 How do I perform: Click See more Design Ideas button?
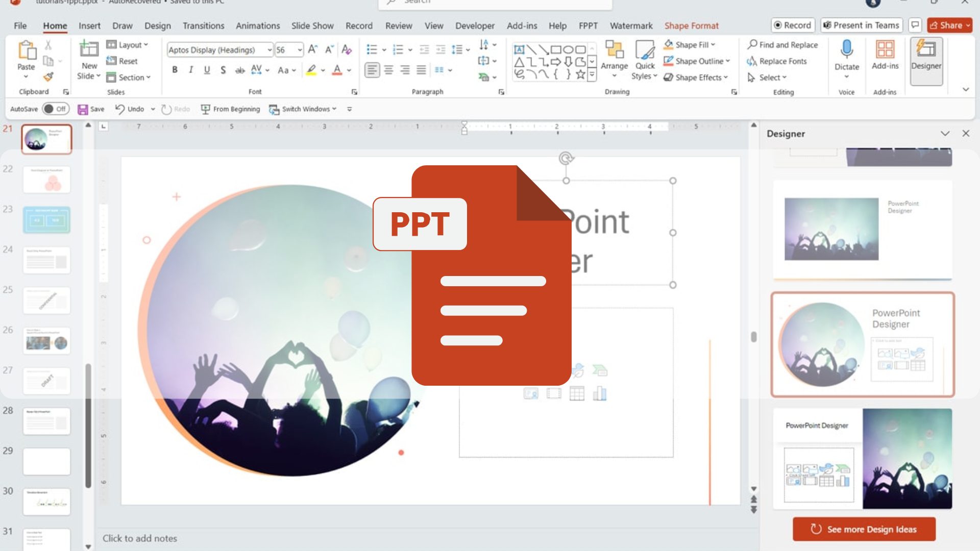click(864, 529)
